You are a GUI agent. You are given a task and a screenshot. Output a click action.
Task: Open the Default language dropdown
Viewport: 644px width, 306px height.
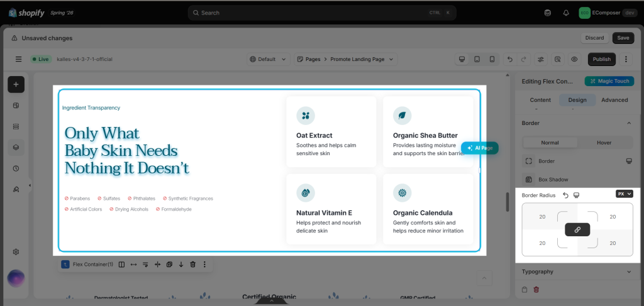click(x=269, y=59)
